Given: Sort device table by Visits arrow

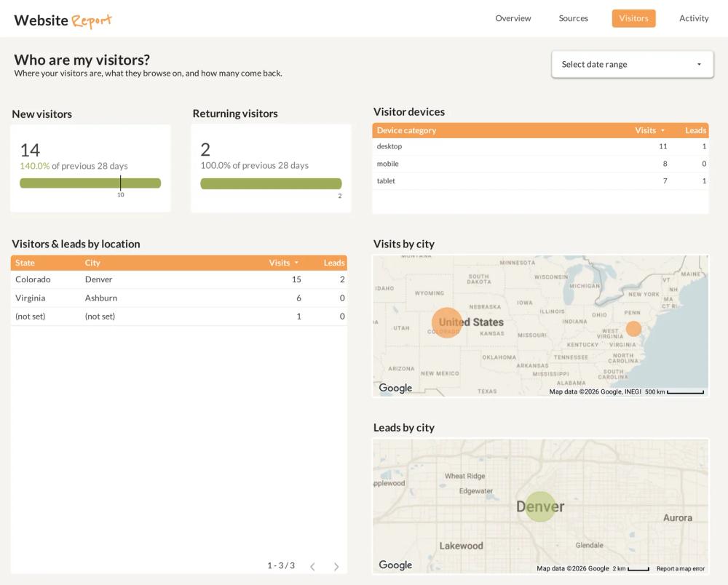Looking at the screenshot, I should (x=662, y=130).
